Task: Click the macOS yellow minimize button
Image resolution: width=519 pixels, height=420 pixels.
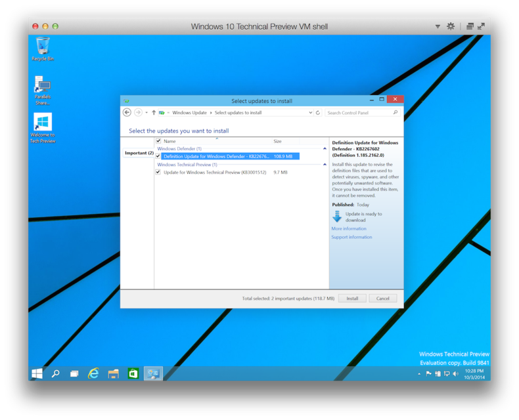Action: 45,26
